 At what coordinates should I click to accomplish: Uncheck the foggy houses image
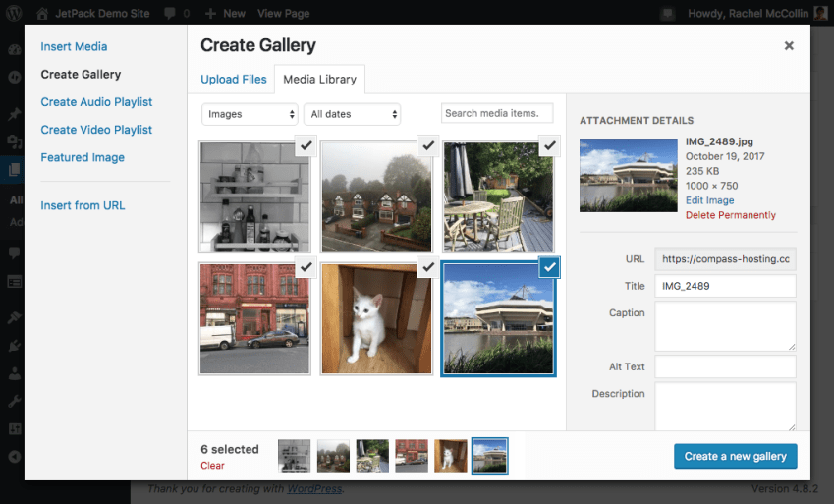pyautogui.click(x=427, y=145)
